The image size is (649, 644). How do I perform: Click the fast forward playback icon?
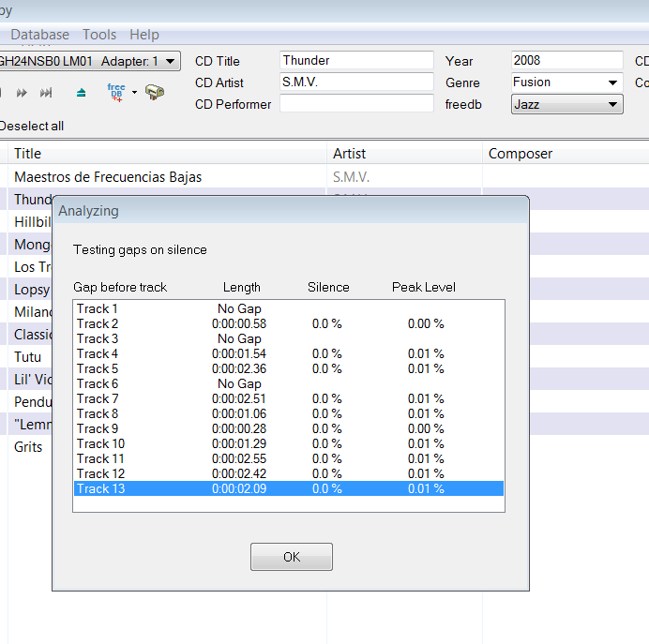[22, 93]
